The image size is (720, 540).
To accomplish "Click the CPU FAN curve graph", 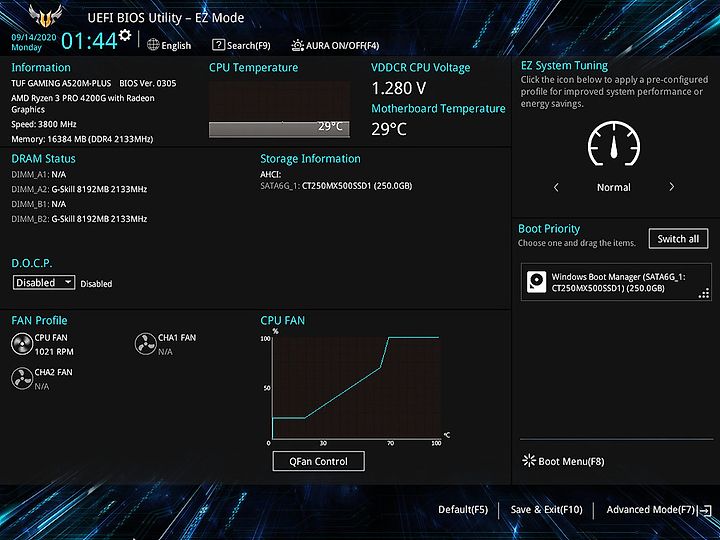I will [x=357, y=387].
